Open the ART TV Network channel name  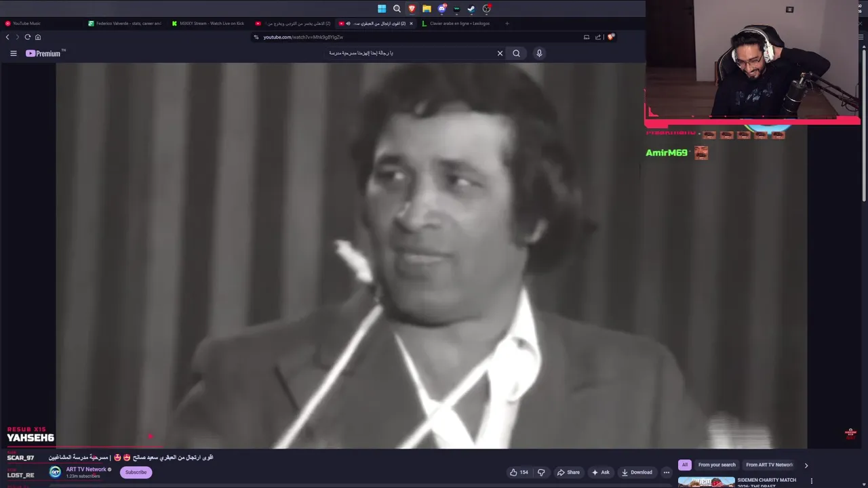(x=86, y=470)
